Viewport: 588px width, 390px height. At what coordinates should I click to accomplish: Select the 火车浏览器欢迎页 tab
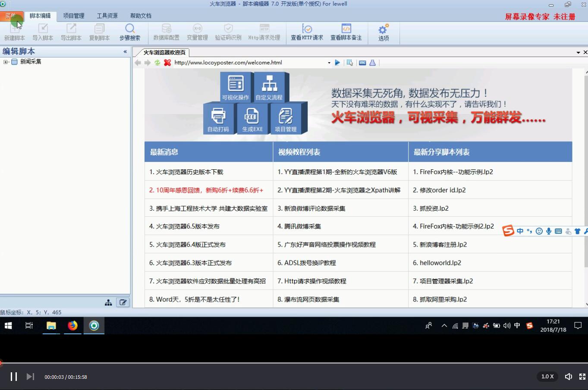point(164,52)
